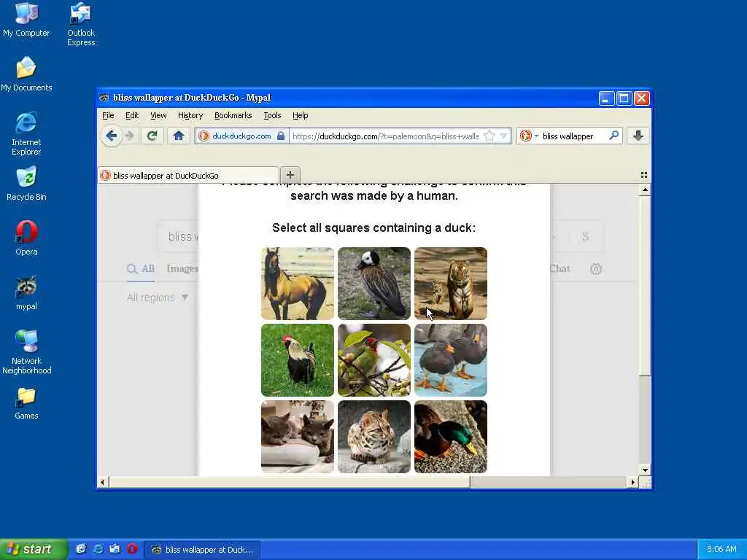Select the green parrot image square
Viewport: 747px width, 560px height.
click(374, 360)
